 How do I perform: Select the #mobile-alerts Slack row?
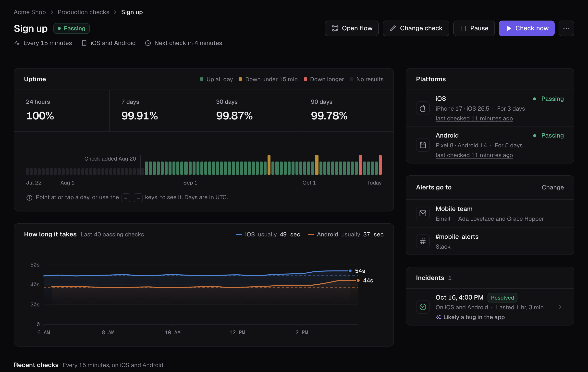coord(490,241)
